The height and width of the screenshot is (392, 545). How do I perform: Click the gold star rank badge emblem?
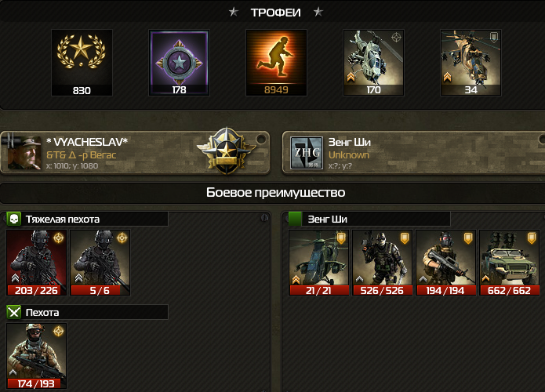[227, 151]
